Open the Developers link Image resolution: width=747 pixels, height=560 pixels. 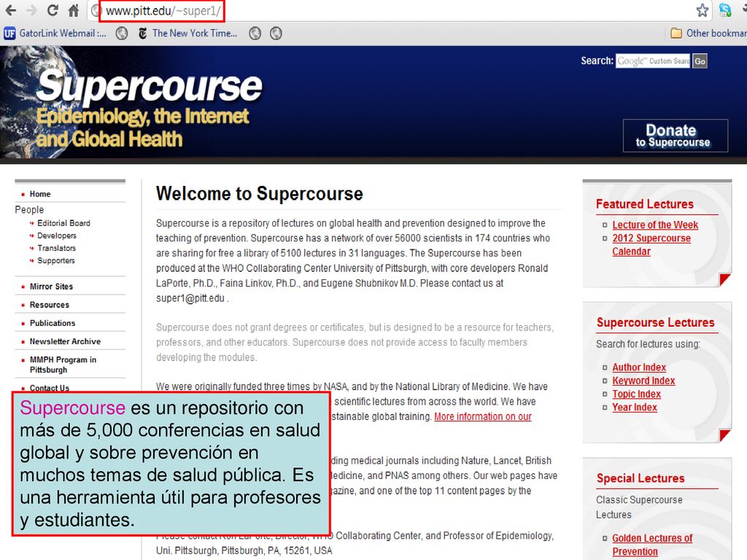(x=57, y=236)
